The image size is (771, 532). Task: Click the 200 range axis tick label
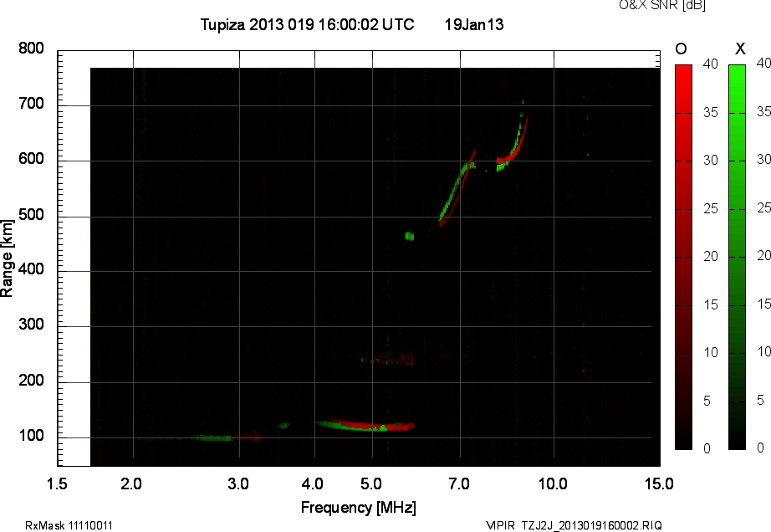(31, 381)
